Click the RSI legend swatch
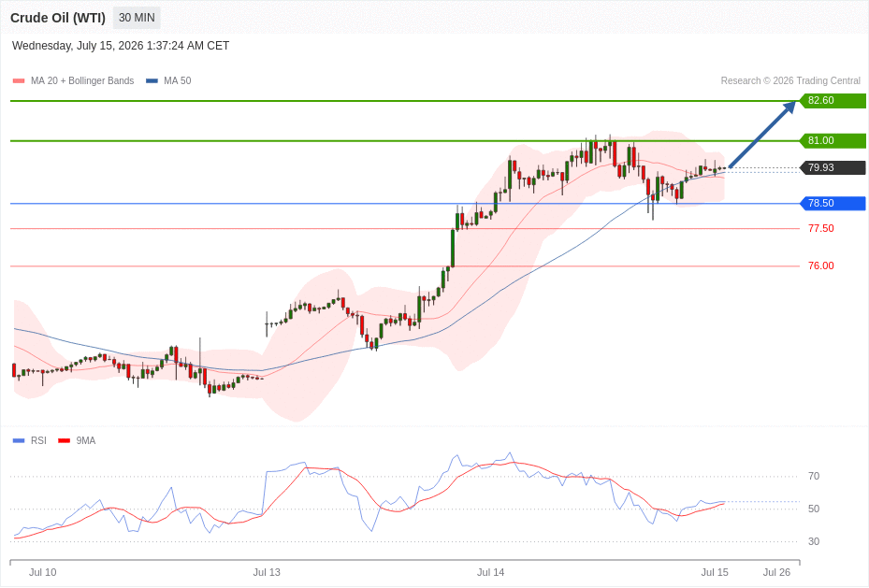Image resolution: width=869 pixels, height=588 pixels. (19, 440)
